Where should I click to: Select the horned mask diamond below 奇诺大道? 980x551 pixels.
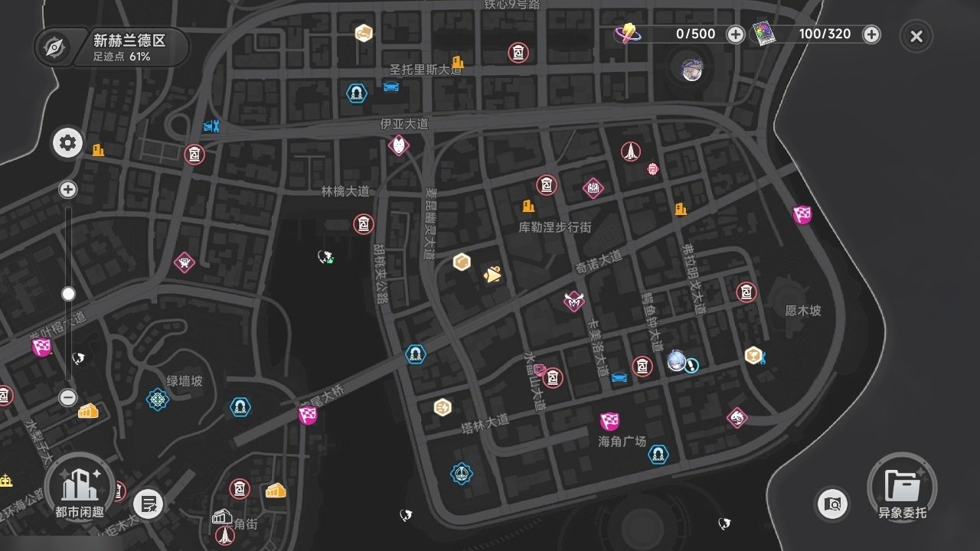[x=574, y=301]
